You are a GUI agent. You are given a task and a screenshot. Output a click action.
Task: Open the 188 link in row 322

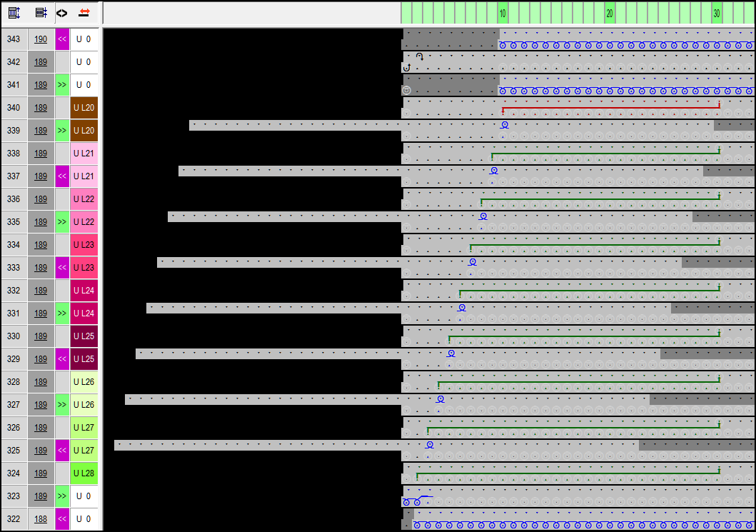[x=41, y=519]
